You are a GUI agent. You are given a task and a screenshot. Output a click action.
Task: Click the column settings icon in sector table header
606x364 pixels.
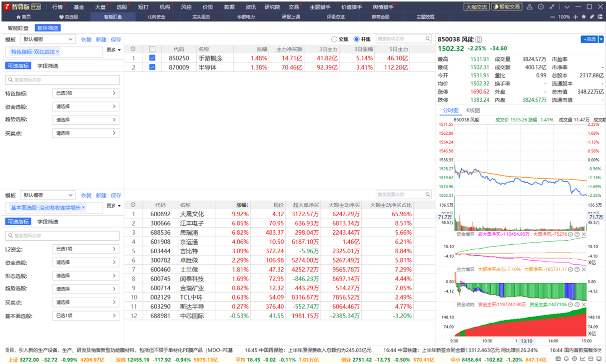coord(133,49)
